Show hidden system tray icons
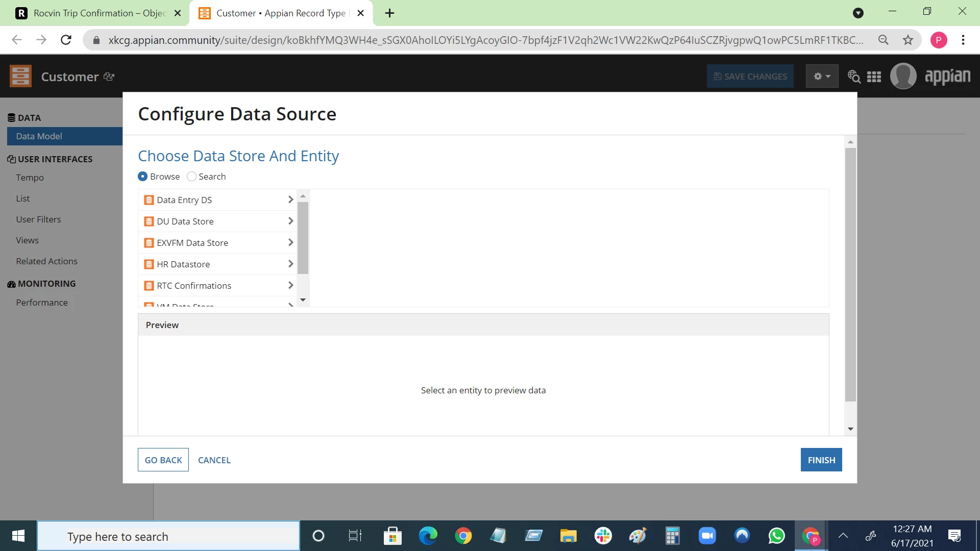980x551 pixels. coord(843,536)
